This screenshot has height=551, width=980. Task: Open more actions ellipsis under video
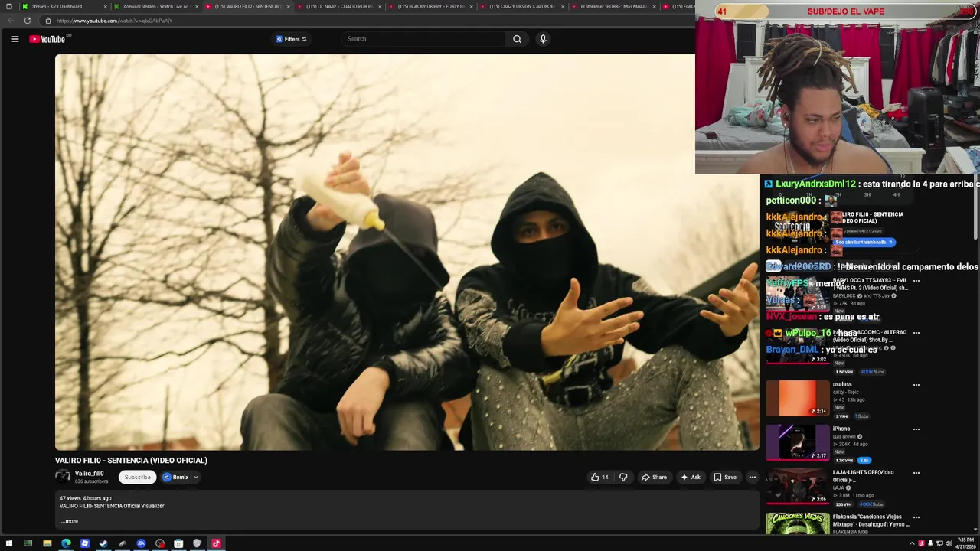point(752,477)
